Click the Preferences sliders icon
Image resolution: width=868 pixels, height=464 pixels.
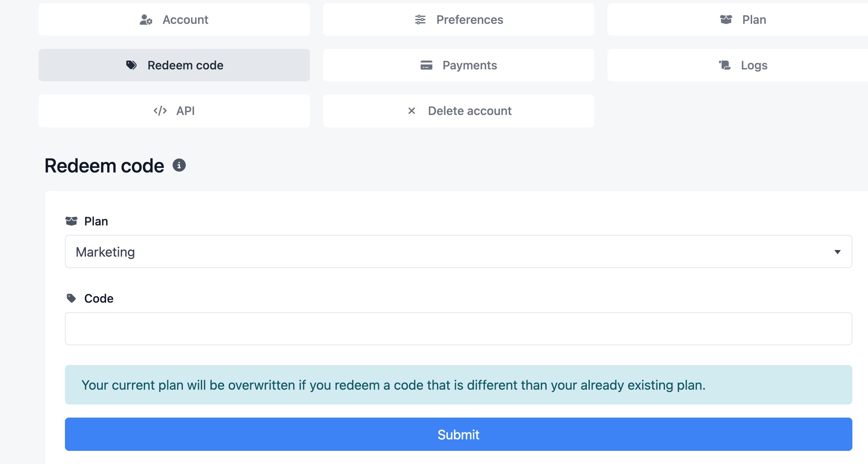420,20
